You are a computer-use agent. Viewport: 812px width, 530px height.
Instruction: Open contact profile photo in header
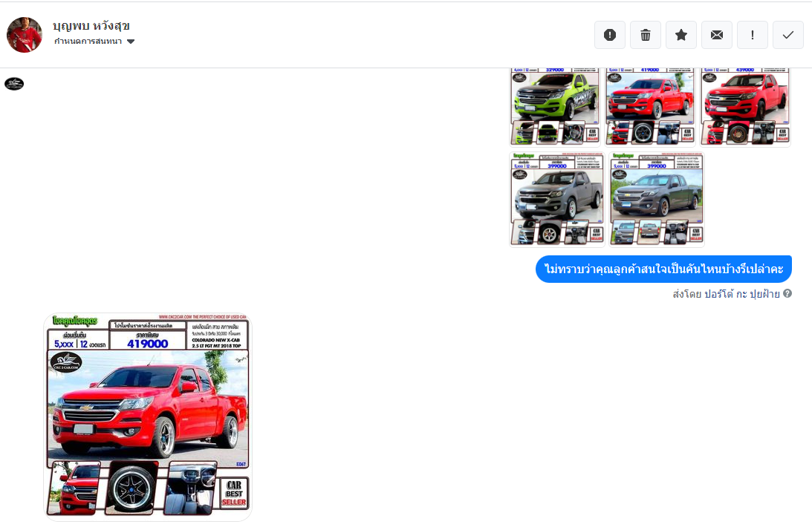pos(25,35)
